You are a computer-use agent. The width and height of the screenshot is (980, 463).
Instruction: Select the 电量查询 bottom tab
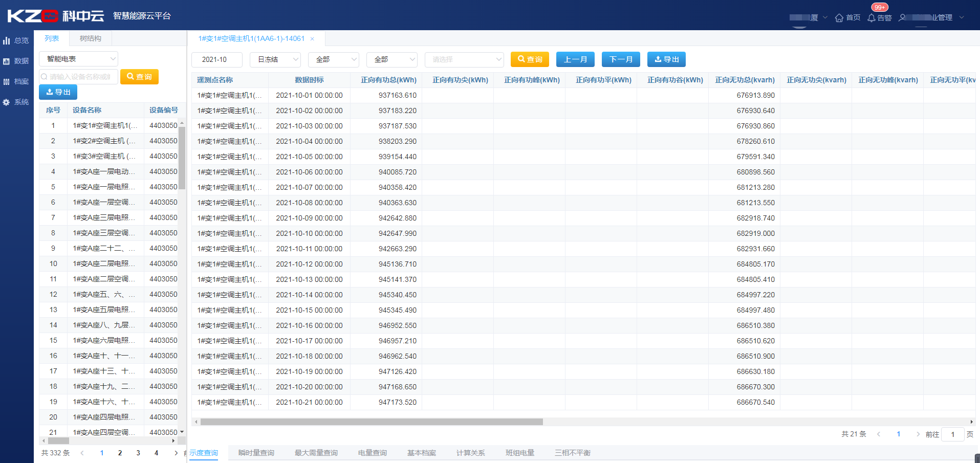coord(373,453)
